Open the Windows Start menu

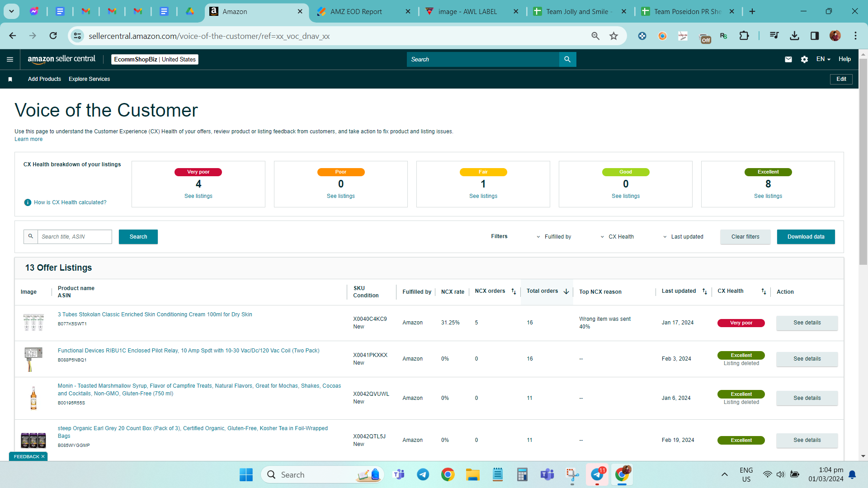[x=246, y=474]
